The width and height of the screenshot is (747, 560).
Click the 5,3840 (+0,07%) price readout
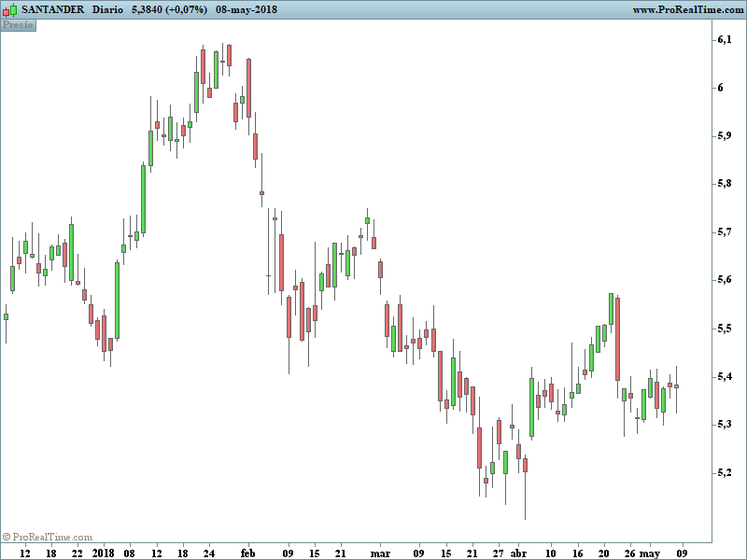(170, 9)
